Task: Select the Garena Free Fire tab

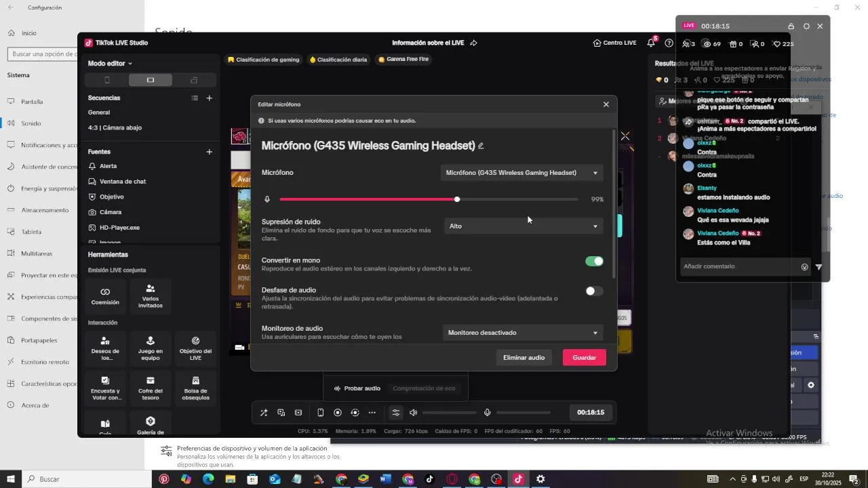Action: pyautogui.click(x=403, y=60)
